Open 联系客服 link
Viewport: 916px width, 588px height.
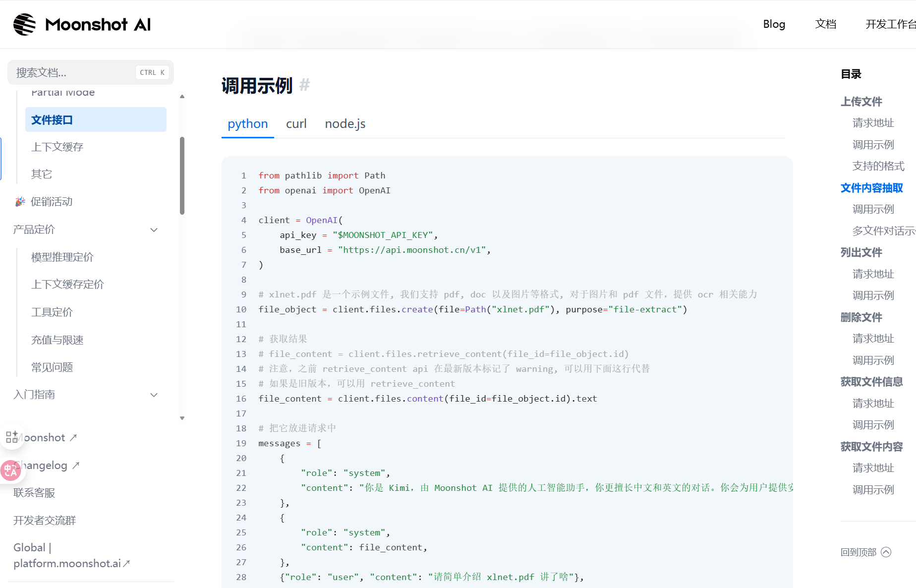pyautogui.click(x=34, y=492)
